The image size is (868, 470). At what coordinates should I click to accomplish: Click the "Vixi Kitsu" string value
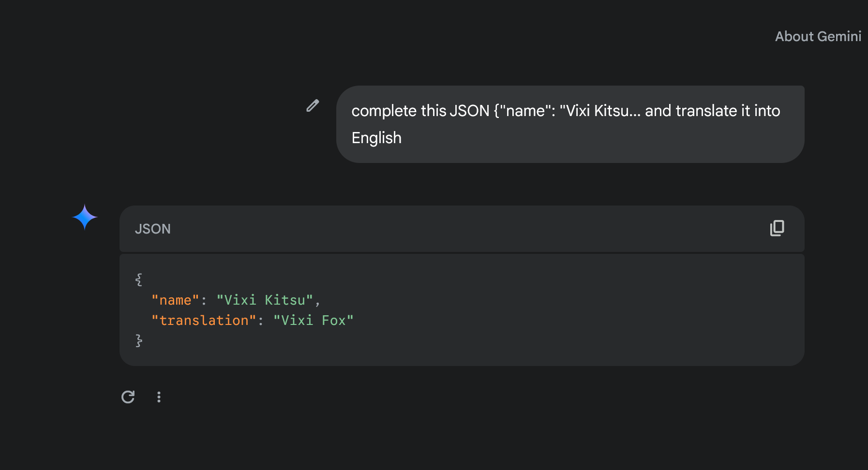coord(265,300)
